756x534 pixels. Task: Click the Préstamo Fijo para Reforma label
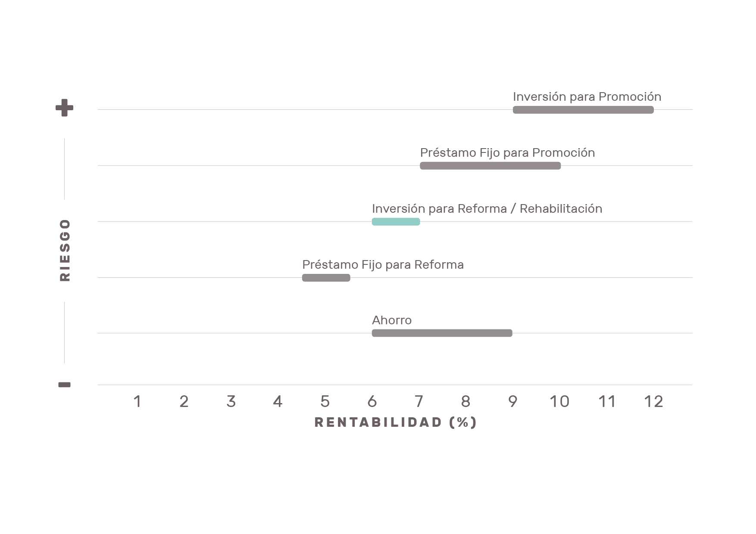coord(383,265)
